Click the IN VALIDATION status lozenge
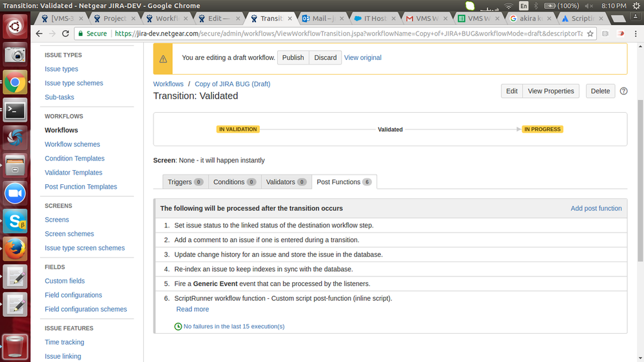 coord(238,129)
